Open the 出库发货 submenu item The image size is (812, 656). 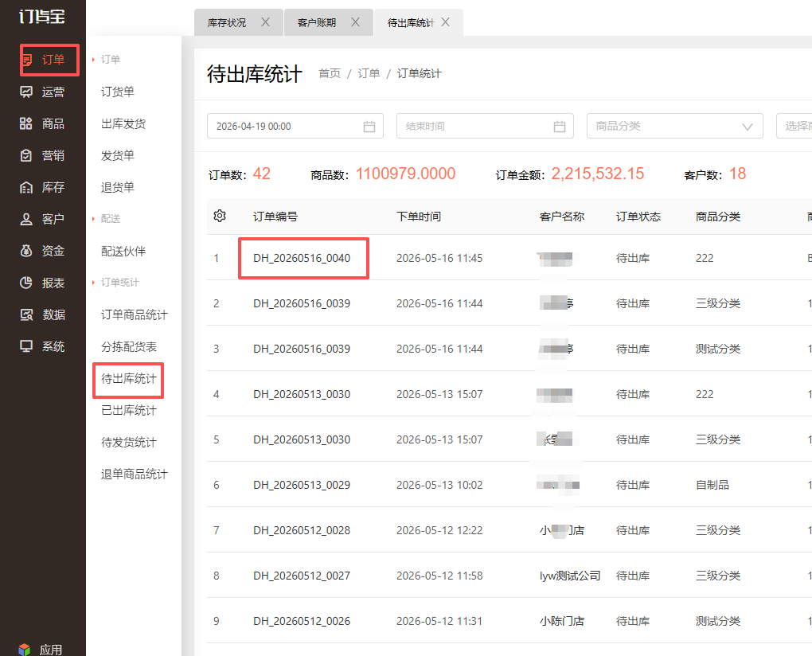[x=123, y=123]
